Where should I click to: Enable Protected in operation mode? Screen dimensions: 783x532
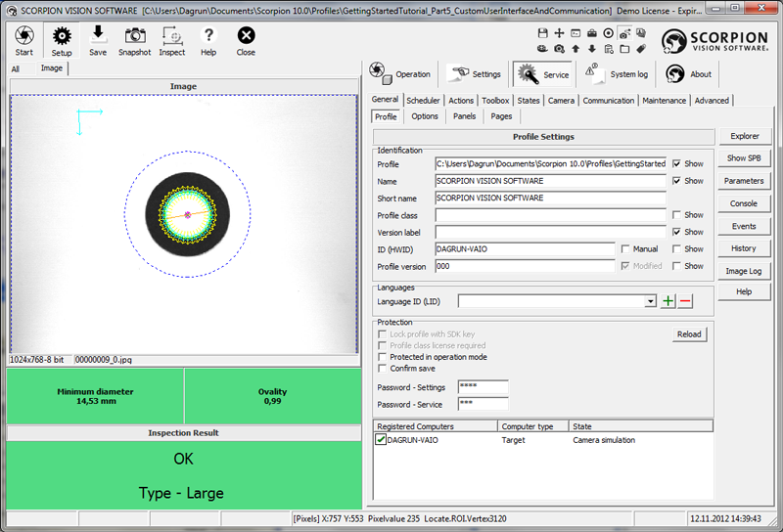tap(382, 357)
